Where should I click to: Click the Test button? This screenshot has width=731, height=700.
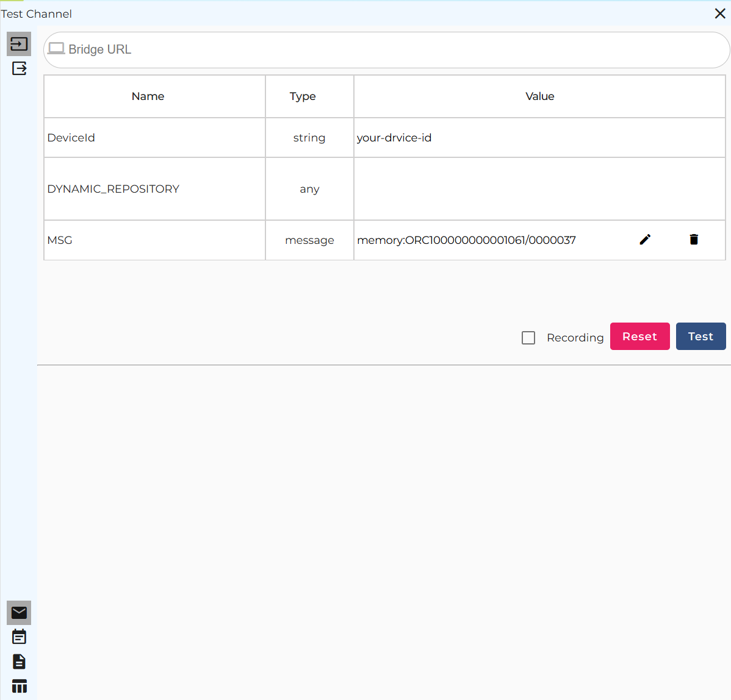(x=700, y=336)
